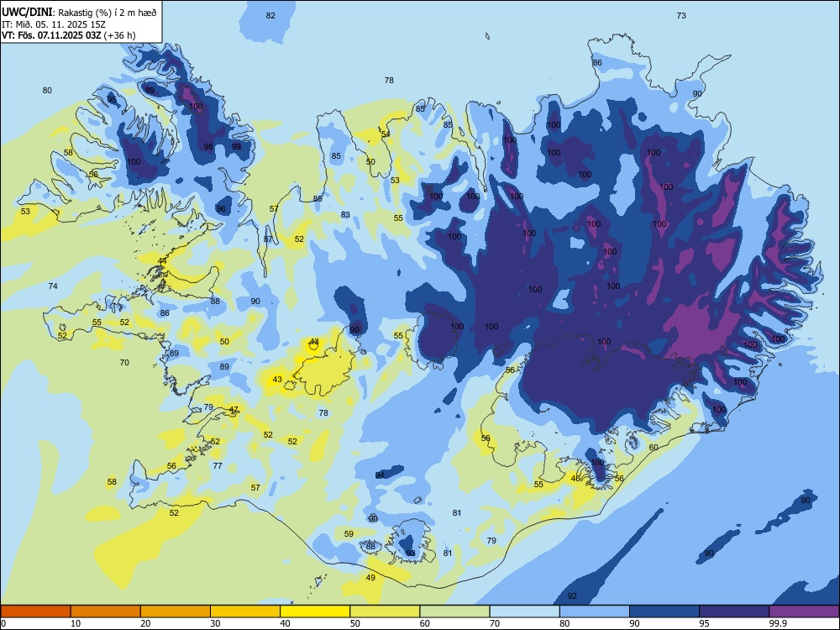The height and width of the screenshot is (630, 840).
Task: Click the 83 humidity value
Action: click(x=345, y=215)
